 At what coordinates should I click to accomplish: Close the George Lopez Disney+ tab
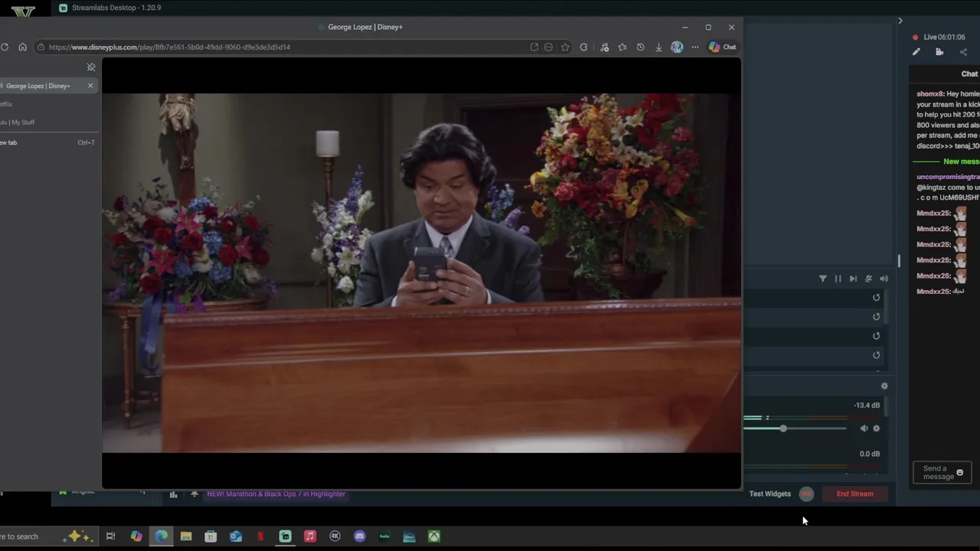[90, 86]
